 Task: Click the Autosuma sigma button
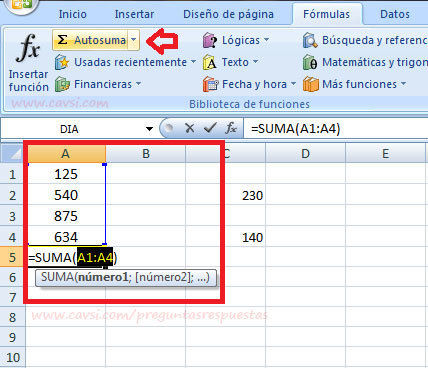tap(90, 40)
